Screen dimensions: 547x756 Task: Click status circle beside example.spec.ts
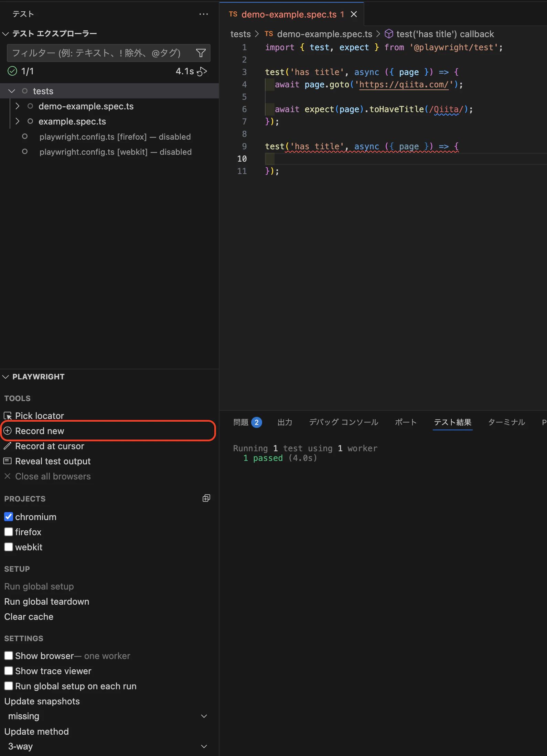(30, 121)
